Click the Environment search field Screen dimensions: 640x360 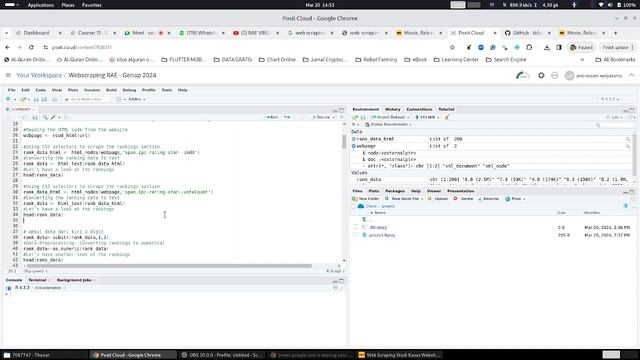[614, 124]
